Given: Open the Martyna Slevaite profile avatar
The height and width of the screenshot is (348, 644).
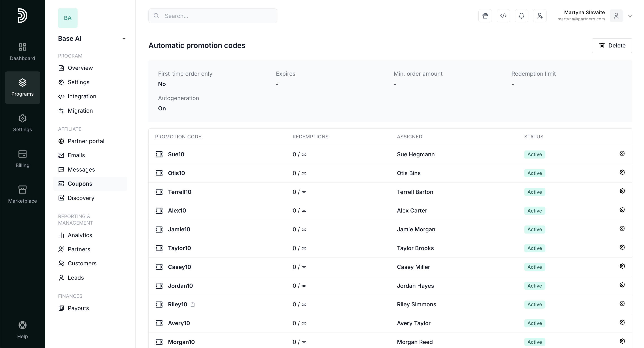Looking at the screenshot, I should tap(616, 16).
